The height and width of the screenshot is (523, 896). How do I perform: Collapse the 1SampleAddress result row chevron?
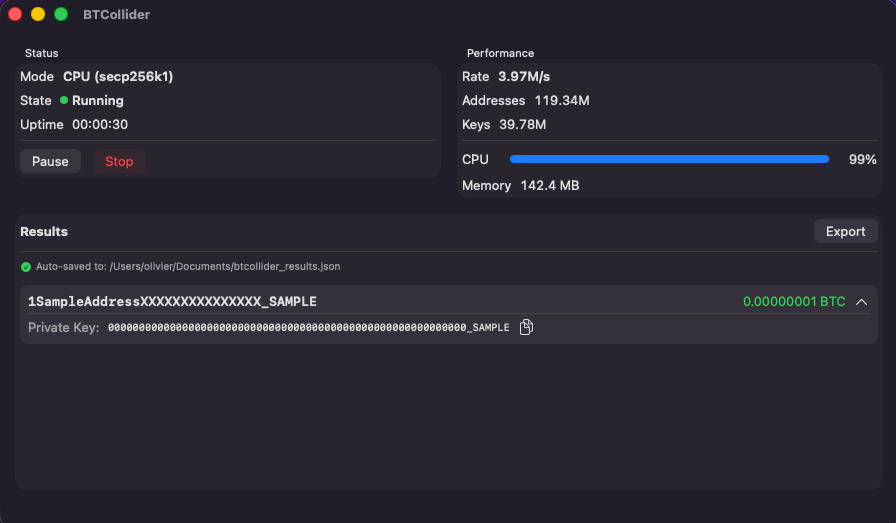[x=861, y=302]
